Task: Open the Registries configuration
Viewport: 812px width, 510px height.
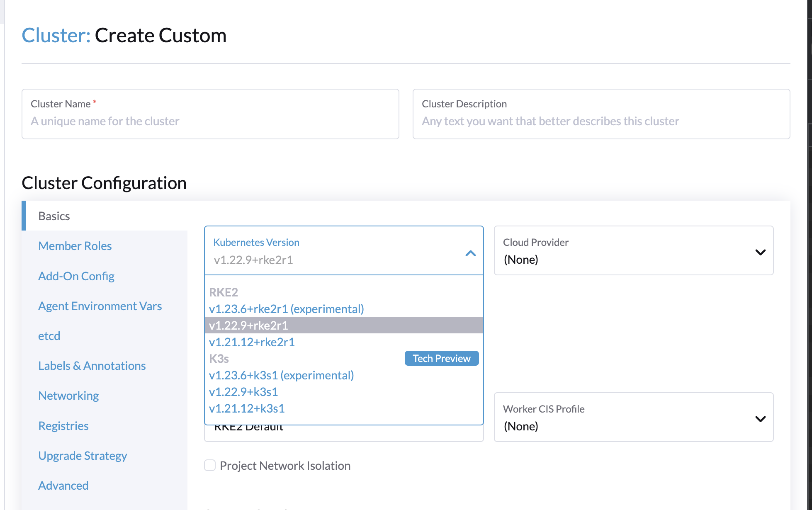Action: click(63, 425)
